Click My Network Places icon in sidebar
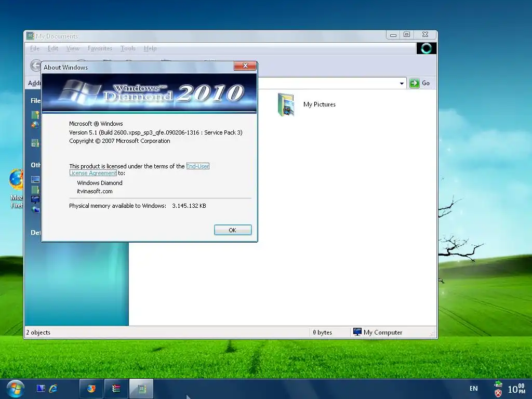Screen dimensions: 532x399 [x=35, y=210]
